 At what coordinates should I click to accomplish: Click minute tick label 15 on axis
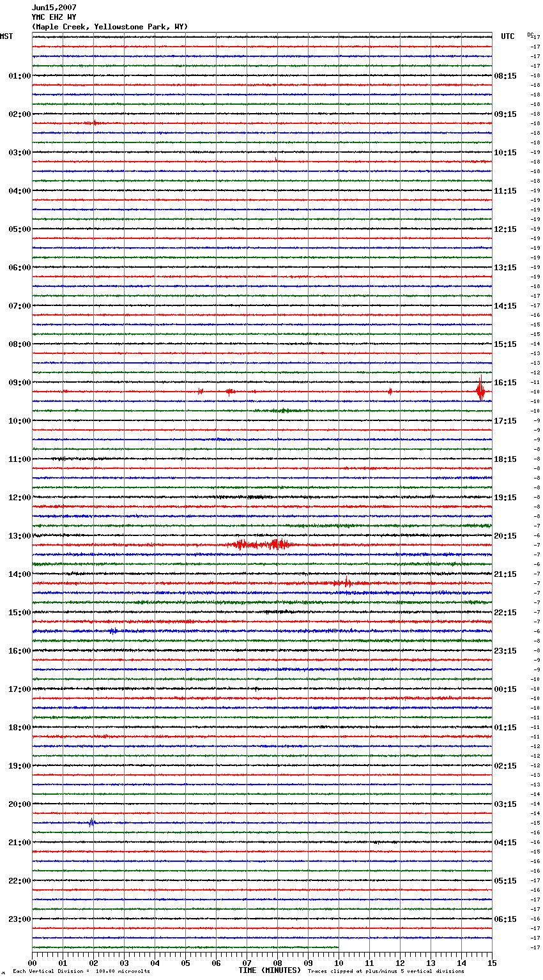492,963
